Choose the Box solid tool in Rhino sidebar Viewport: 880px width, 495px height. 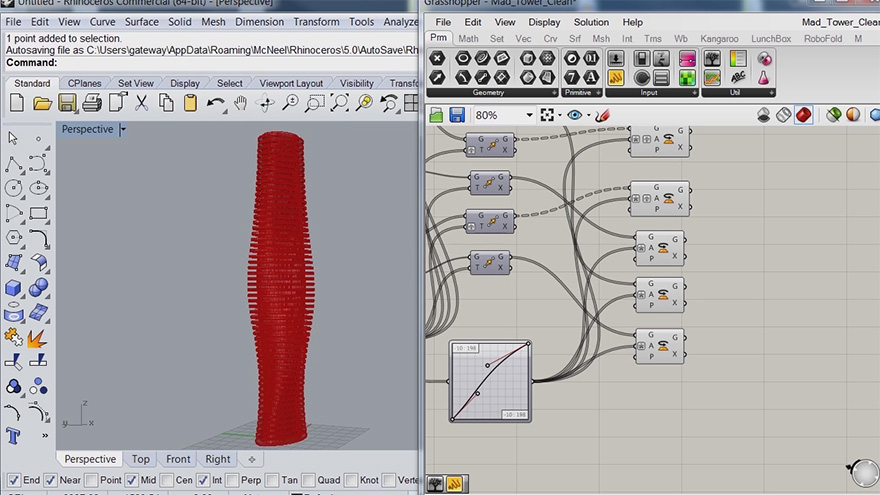[x=13, y=288]
